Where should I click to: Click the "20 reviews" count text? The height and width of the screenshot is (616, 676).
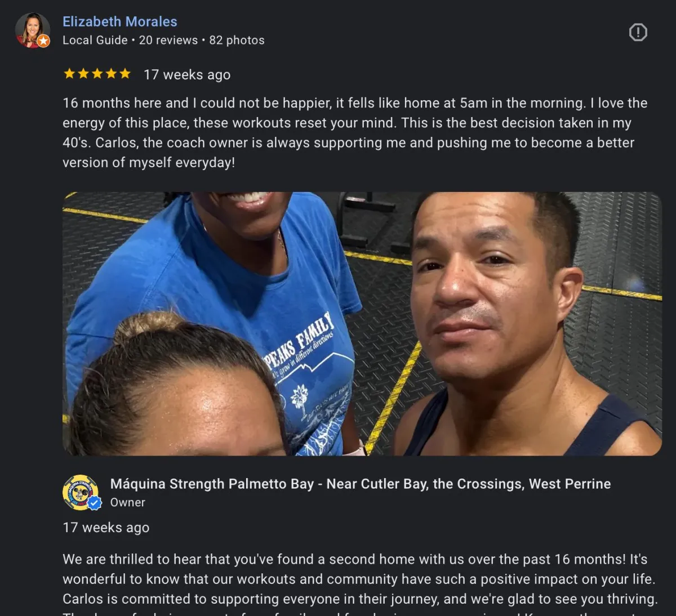tap(168, 40)
